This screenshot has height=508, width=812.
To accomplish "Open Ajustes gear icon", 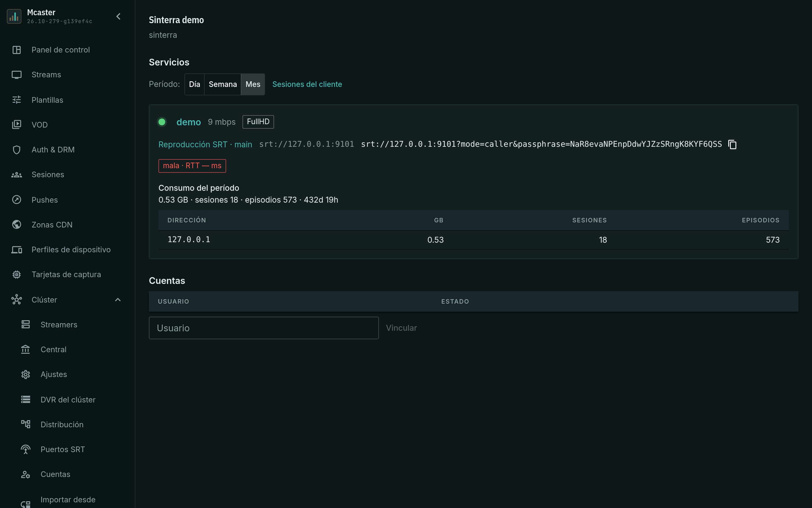I will coord(25,374).
